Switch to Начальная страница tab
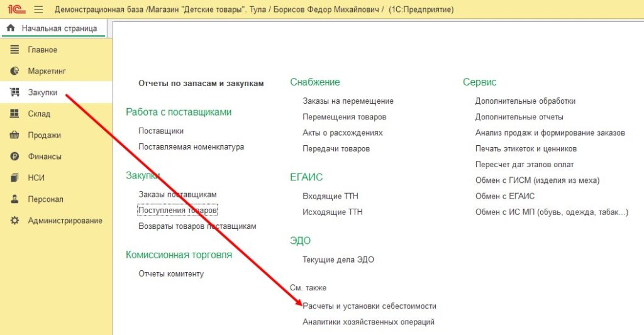This screenshot has width=644, height=335. tap(59, 28)
